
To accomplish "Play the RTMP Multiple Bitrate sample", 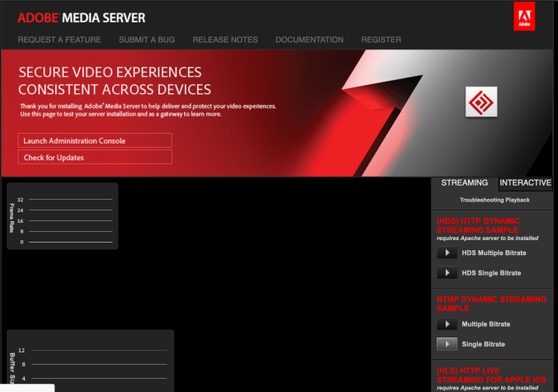I will click(x=447, y=324).
